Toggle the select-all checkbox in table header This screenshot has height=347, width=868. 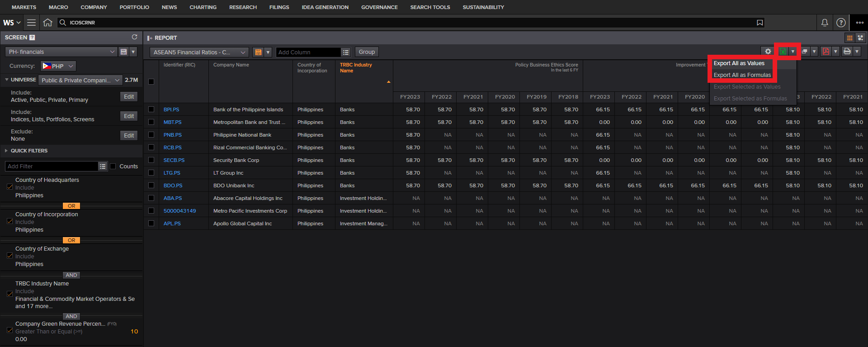151,82
